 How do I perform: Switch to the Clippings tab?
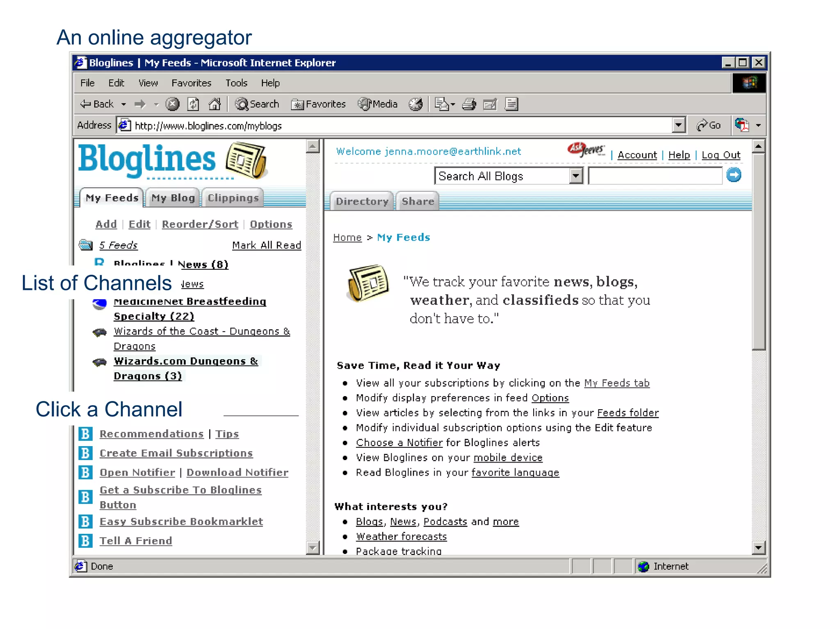pos(233,198)
